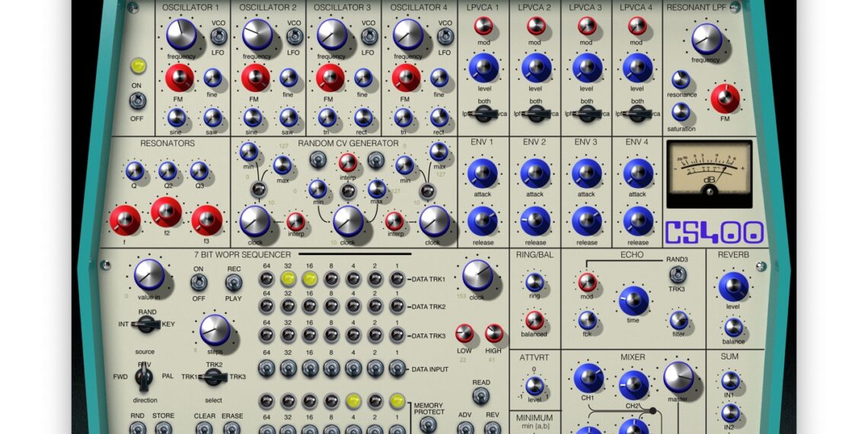Image resolution: width=868 pixels, height=434 pixels.
Task: Toggle the sequencer READ switch
Action: pos(481,396)
